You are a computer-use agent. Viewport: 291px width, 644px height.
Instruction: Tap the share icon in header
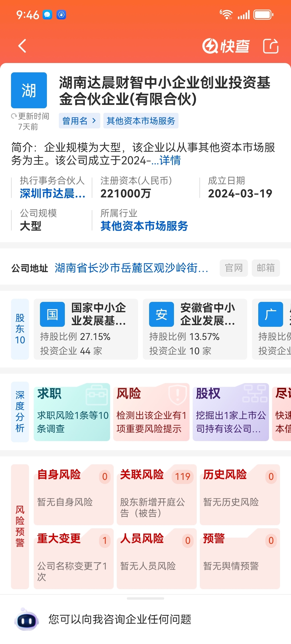[x=271, y=46]
